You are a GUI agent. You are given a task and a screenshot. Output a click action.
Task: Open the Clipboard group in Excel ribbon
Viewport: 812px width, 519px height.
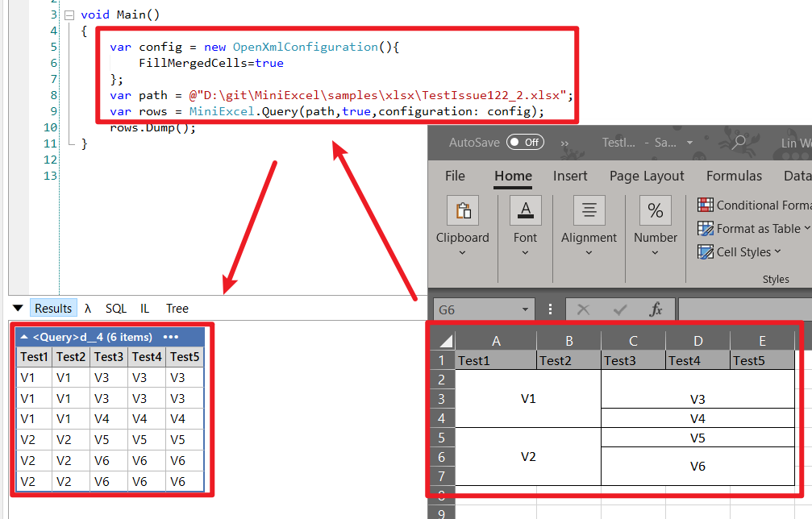pyautogui.click(x=462, y=210)
